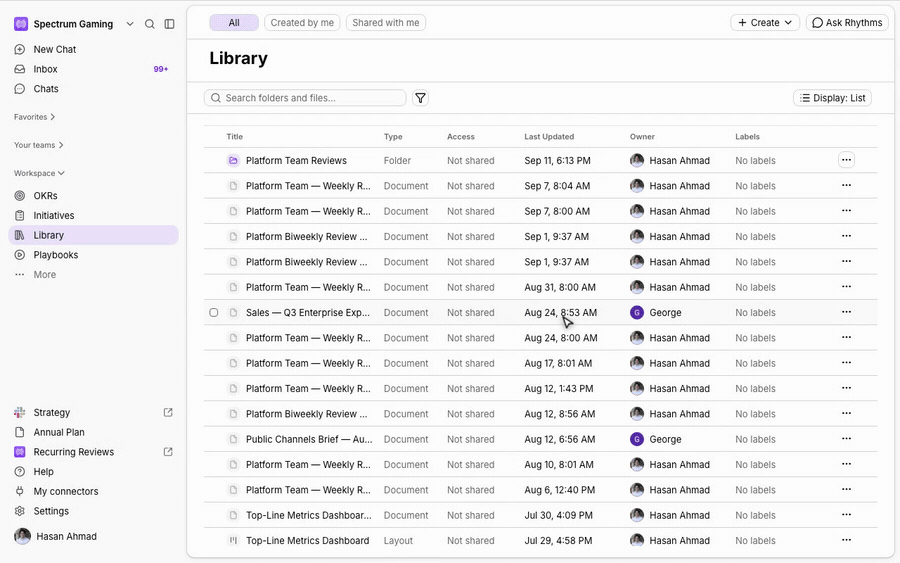Expand the Favorites section
The width and height of the screenshot is (900, 563).
[x=34, y=117]
